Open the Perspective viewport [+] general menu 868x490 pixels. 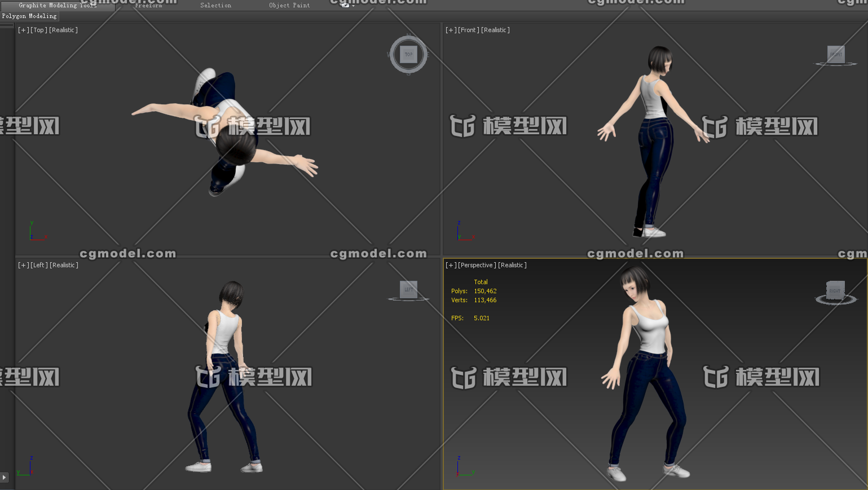pyautogui.click(x=450, y=265)
